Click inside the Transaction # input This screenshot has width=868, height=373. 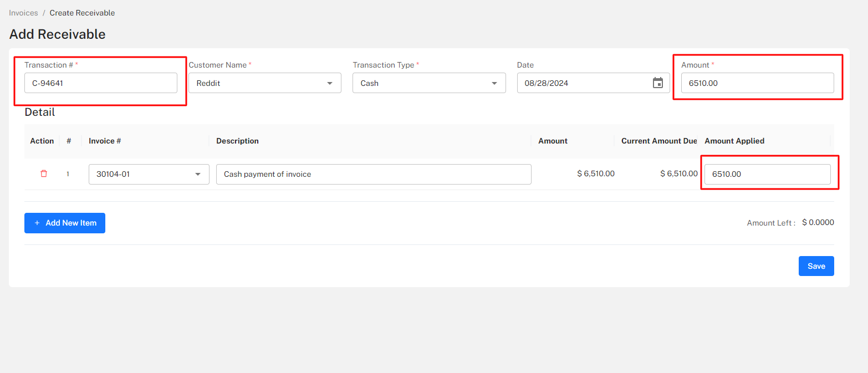(x=100, y=83)
